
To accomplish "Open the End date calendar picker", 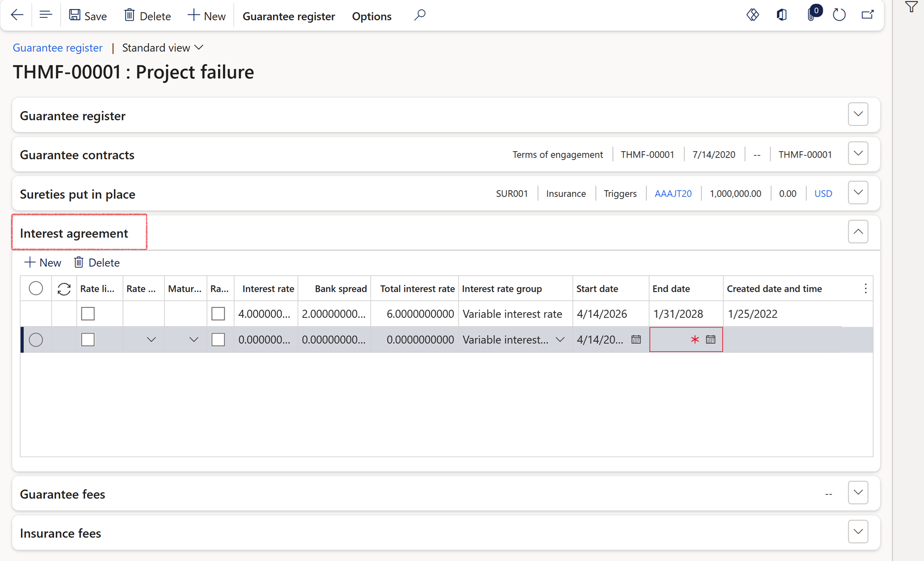I will [711, 339].
